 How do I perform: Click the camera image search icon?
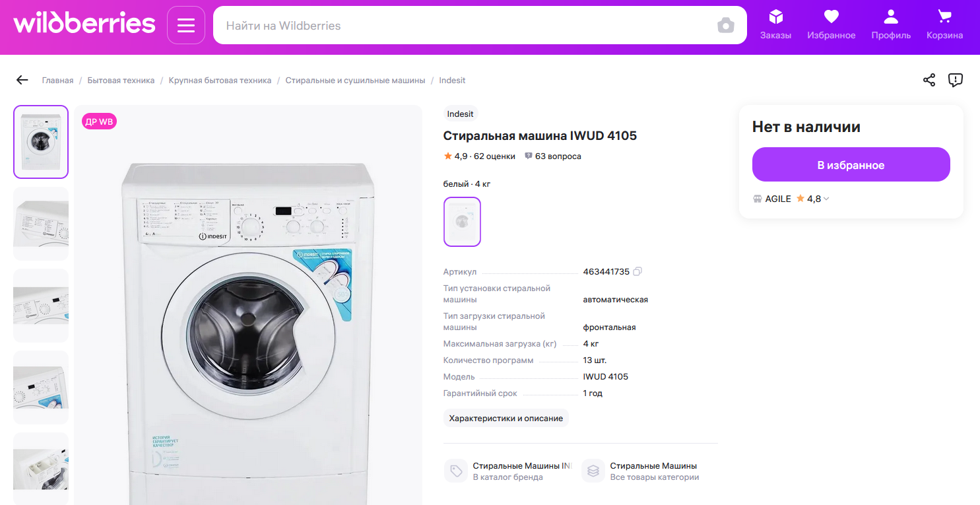(x=725, y=26)
